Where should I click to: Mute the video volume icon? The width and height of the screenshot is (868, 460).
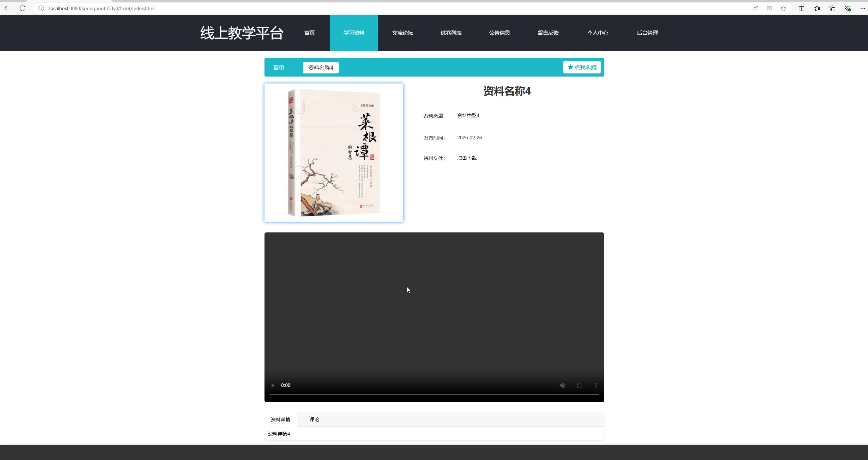[562, 386]
